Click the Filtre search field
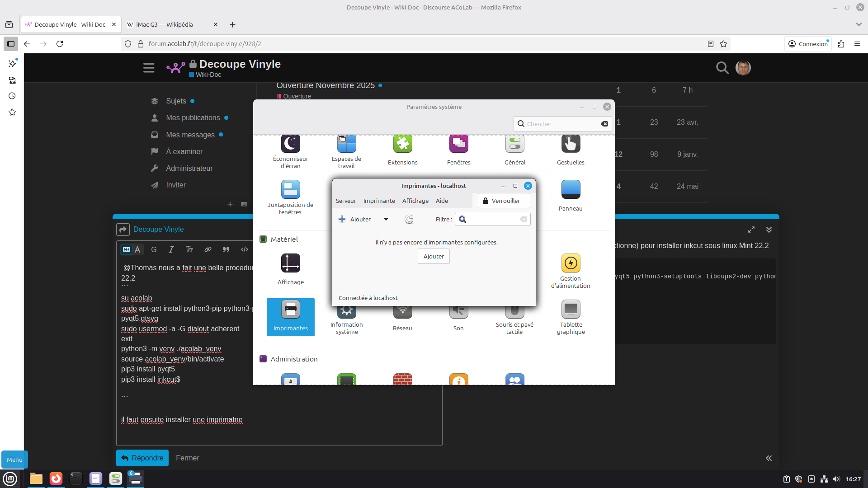This screenshot has width=868, height=488. [x=493, y=219]
